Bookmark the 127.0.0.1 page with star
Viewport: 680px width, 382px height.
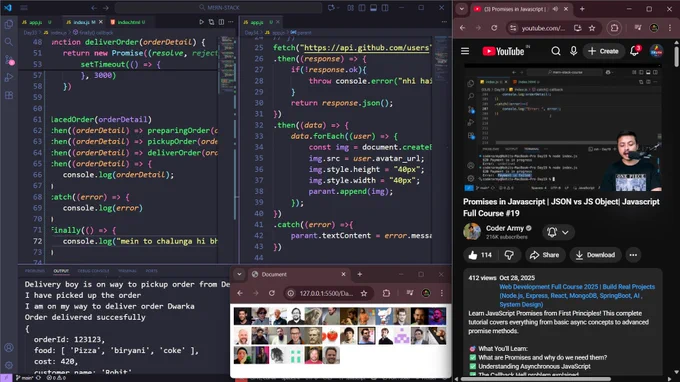[x=364, y=294]
